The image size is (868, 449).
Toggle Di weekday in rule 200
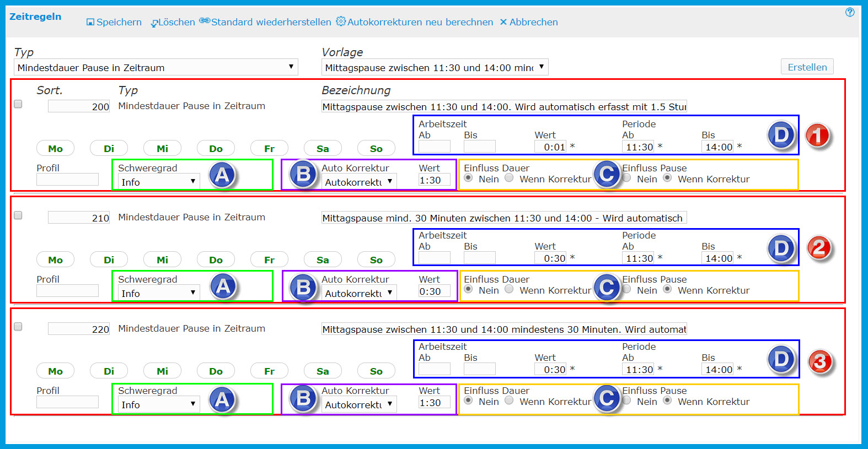pos(109,148)
